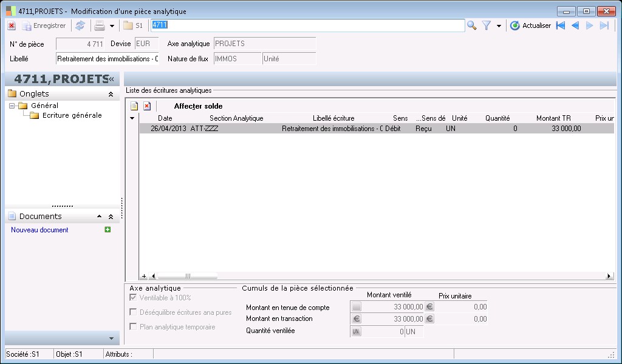622x364 pixels.
Task: Click the S1 folder icon
Action: point(133,25)
